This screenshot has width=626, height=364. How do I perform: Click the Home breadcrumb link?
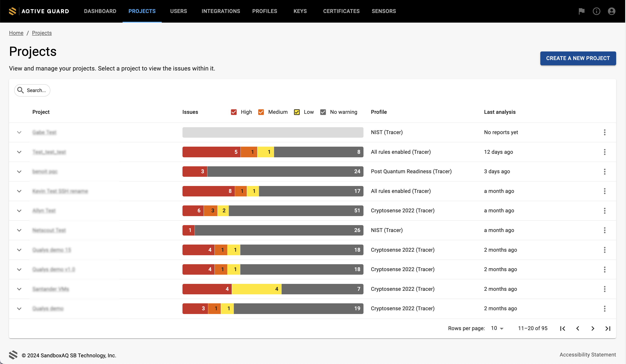pyautogui.click(x=16, y=32)
